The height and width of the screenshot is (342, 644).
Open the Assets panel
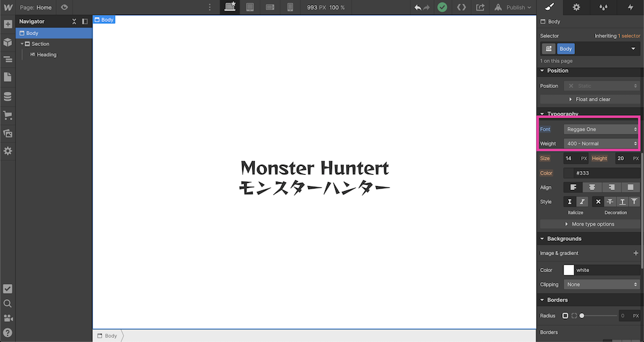coord(8,133)
